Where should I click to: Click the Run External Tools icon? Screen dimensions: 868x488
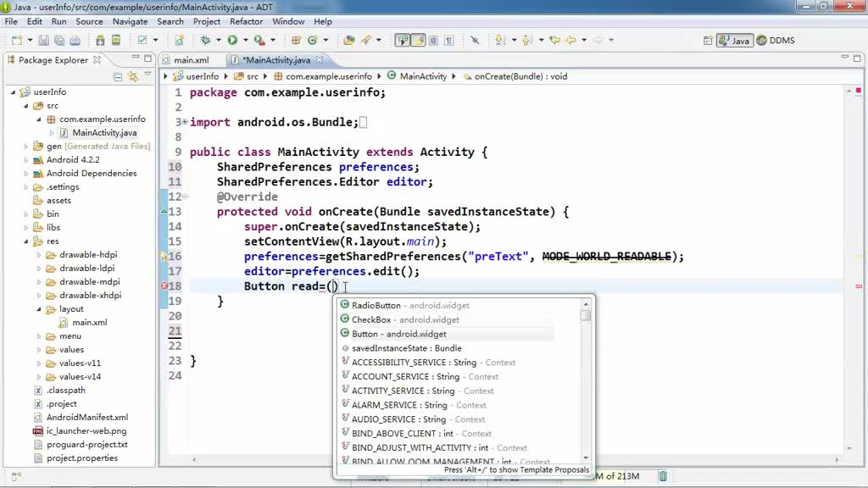click(x=259, y=41)
